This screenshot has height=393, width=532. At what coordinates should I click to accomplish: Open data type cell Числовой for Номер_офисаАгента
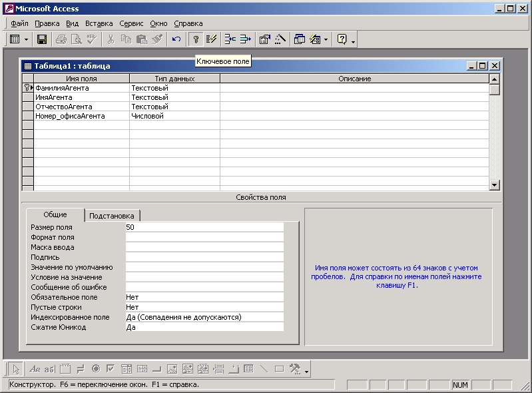[x=174, y=116]
